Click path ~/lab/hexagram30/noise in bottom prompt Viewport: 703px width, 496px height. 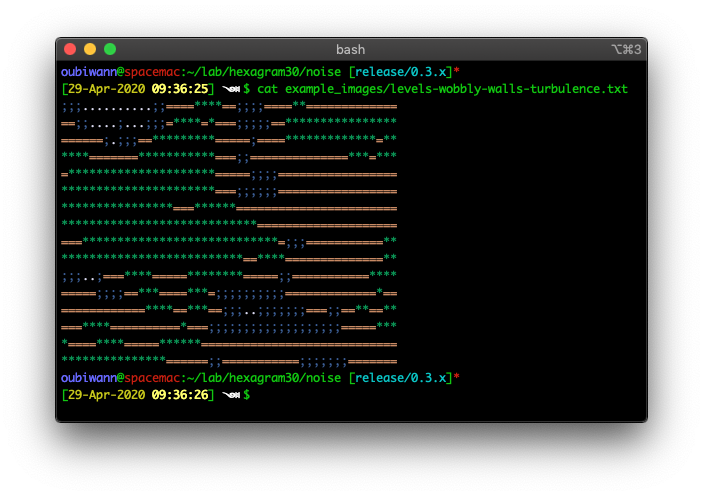264,378
